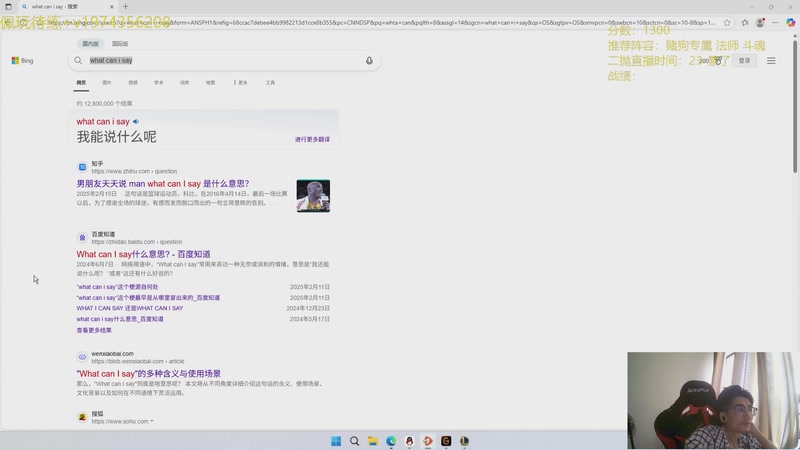Select the 网页 web results tab
Image resolution: width=800 pixels, height=450 pixels.
pos(81,83)
